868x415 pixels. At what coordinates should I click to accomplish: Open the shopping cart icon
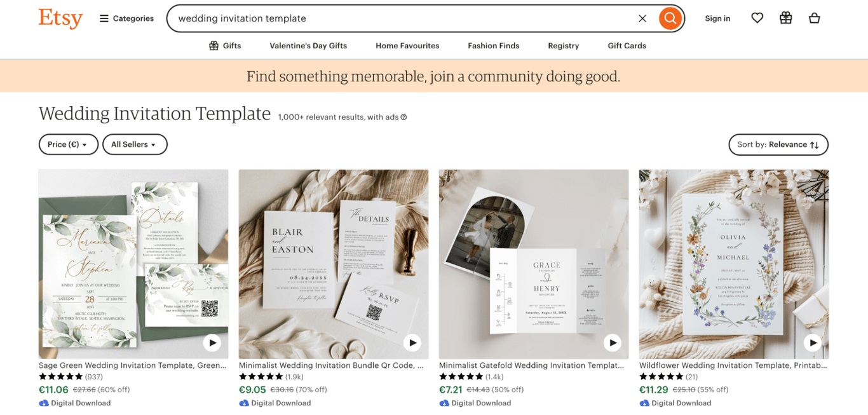(x=815, y=18)
